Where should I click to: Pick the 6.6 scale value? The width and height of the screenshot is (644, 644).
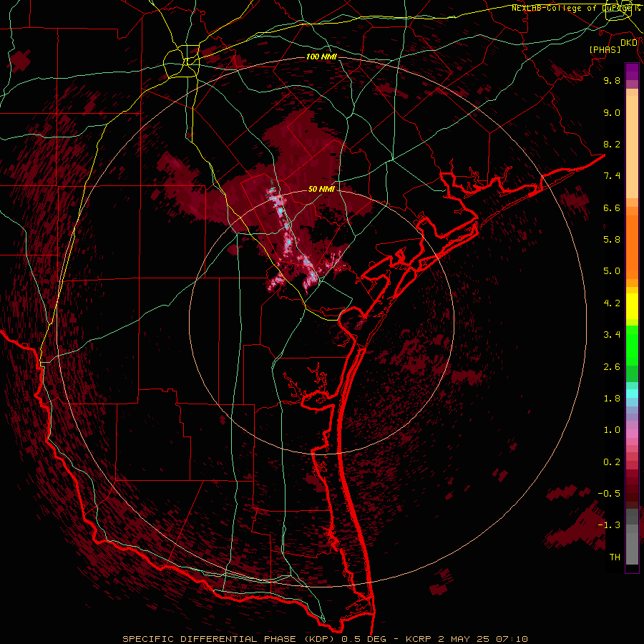coord(612,208)
